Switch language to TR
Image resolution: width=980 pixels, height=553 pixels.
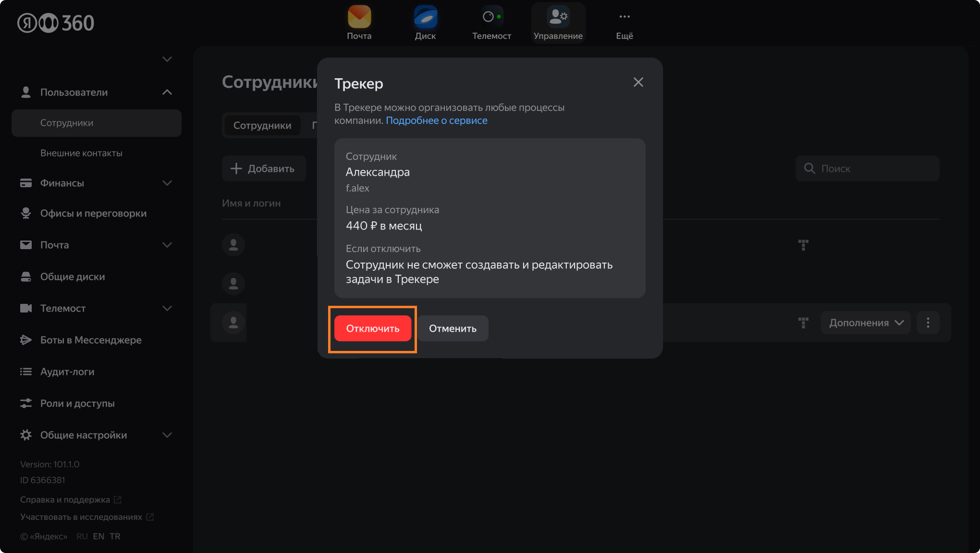pos(115,536)
